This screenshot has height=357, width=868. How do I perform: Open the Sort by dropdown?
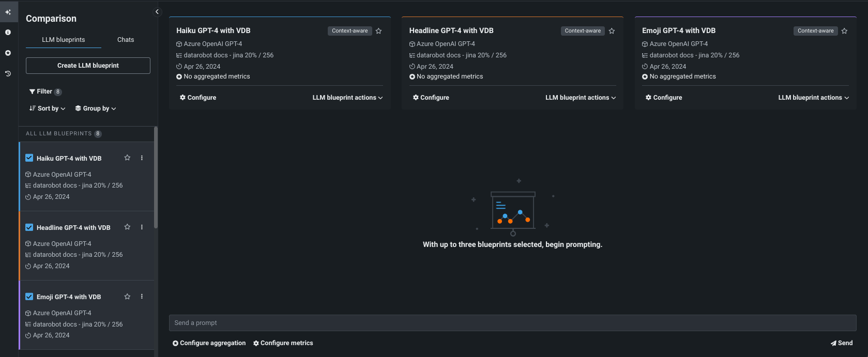(x=48, y=108)
